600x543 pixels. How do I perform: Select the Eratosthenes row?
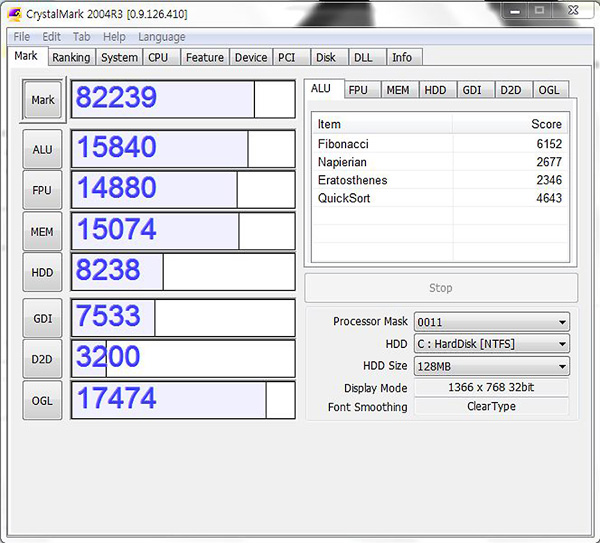pos(440,180)
